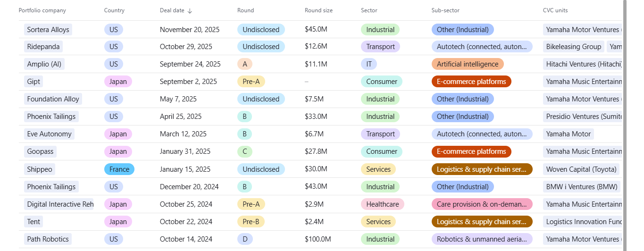This screenshot has height=251, width=644.
Task: Open the Sortera Alloys company link
Action: point(48,30)
